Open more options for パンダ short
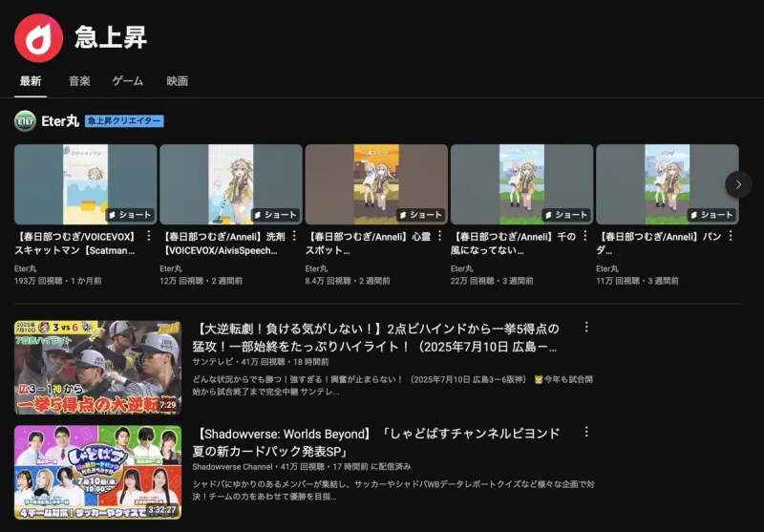Screen dimensions: 764x532 click(731, 236)
